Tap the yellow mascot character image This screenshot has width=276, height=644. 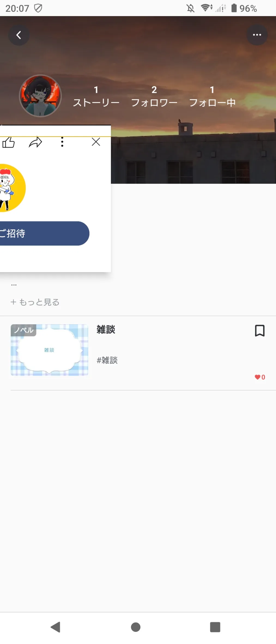13,188
